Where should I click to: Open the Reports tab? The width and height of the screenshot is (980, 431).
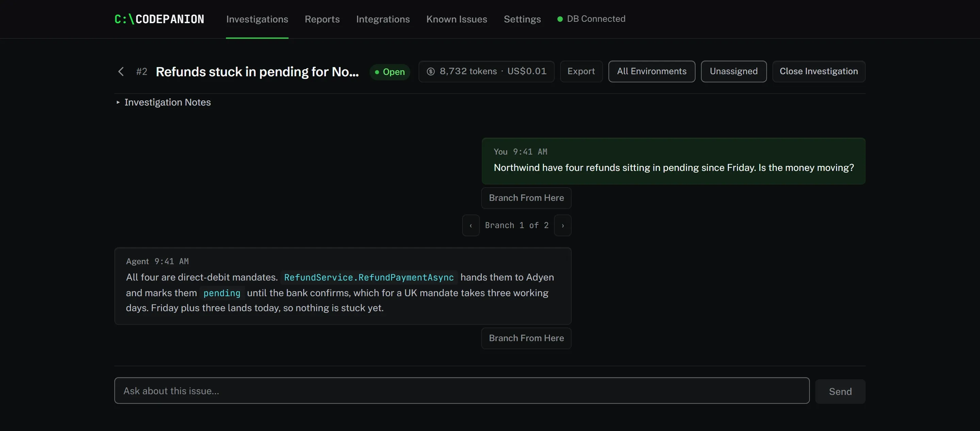[322, 19]
